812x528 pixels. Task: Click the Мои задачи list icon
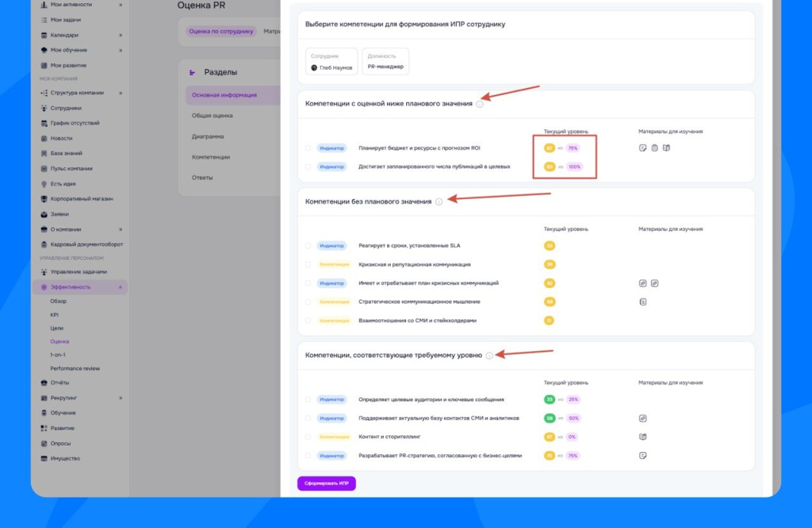click(x=44, y=20)
